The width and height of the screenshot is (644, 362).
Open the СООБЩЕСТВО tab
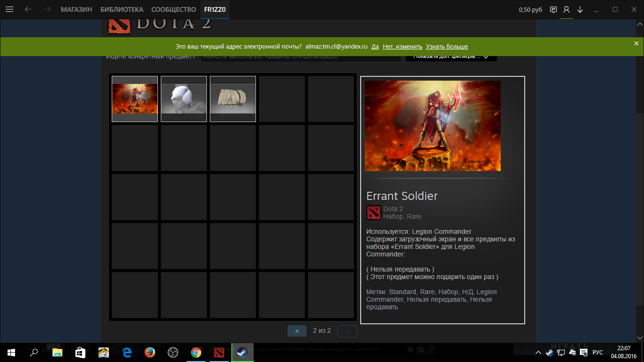pos(173,9)
